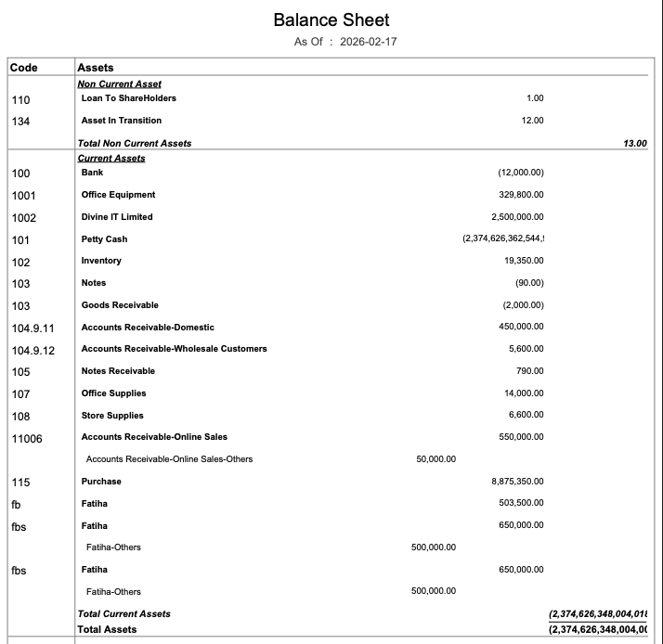Open the Divine IT Limited account
Screen dimensions: 663x644
[117, 217]
